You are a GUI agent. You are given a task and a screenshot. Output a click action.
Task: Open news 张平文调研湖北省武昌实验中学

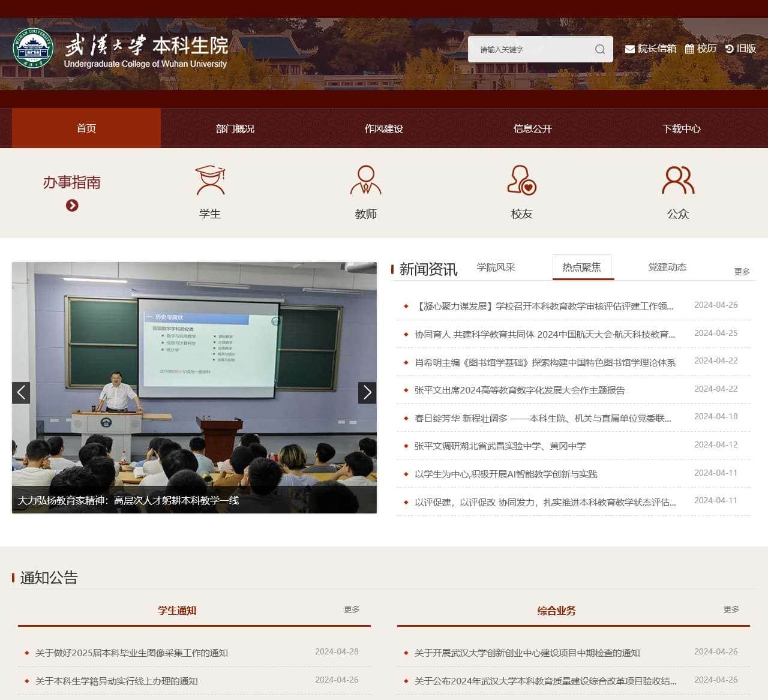500,446
